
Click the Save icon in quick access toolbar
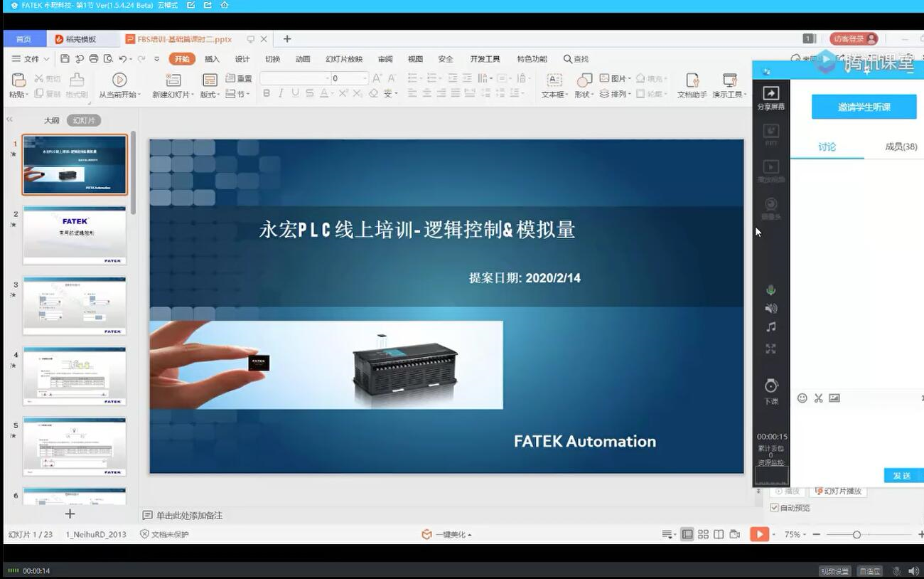coord(65,59)
